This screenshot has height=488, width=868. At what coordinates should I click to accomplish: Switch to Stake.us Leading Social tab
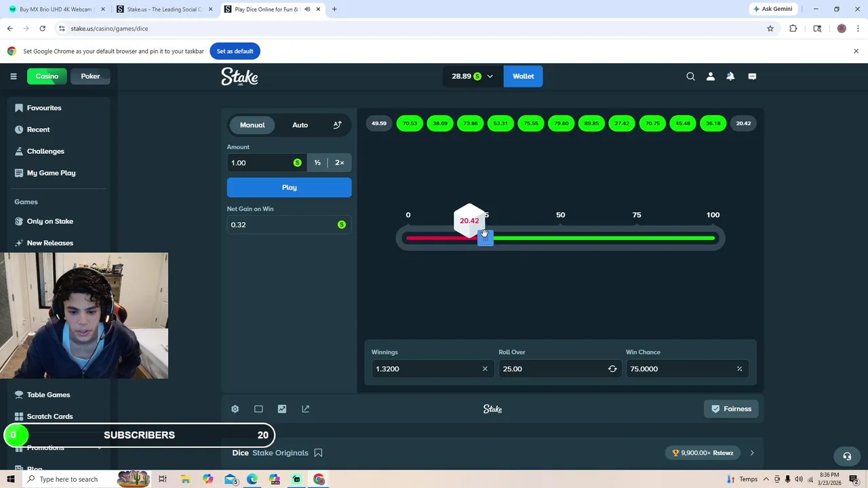(x=164, y=9)
